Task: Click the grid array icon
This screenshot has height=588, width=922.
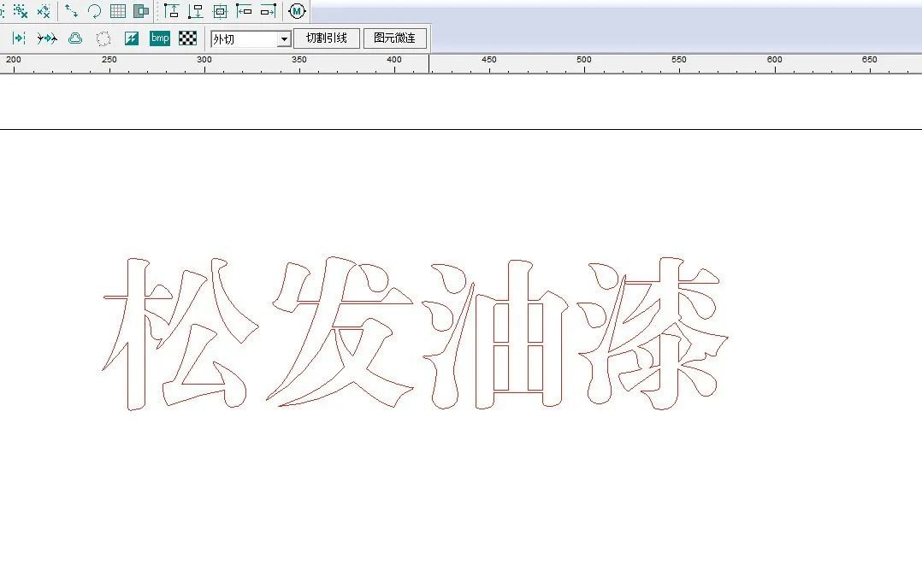Action: point(118,11)
